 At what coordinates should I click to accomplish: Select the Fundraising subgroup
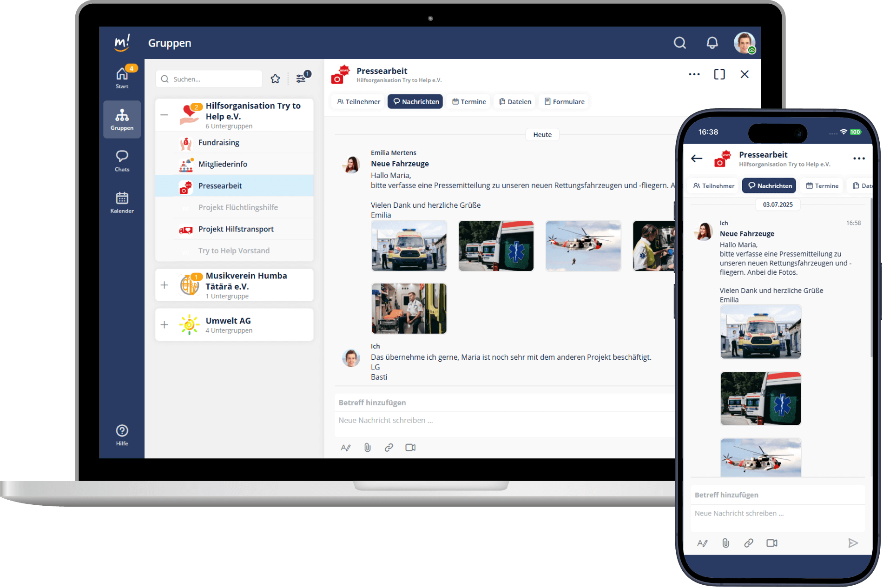234,142
